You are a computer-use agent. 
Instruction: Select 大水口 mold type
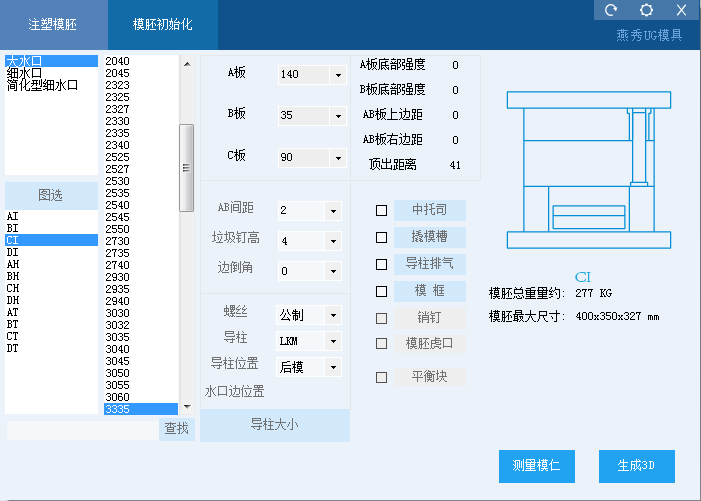[51, 61]
